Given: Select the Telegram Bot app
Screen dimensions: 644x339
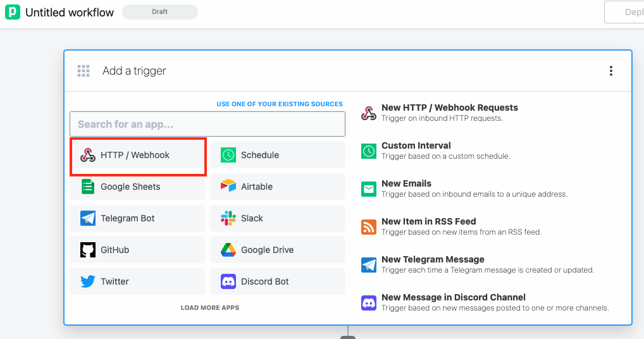Looking at the screenshot, I should [137, 218].
